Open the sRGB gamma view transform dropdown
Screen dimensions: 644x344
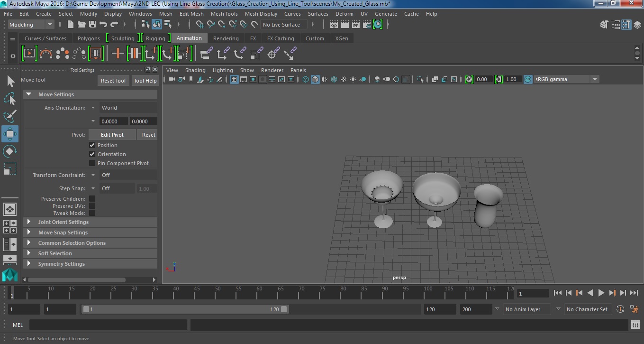click(566, 79)
